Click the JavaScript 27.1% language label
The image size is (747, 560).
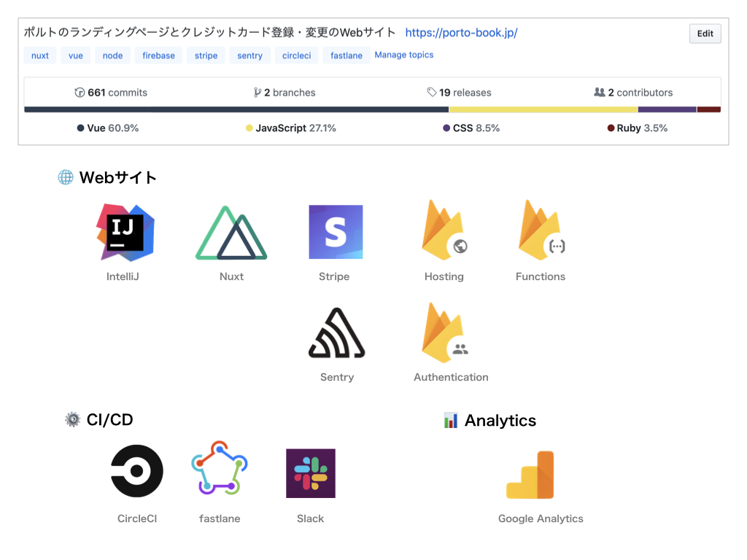[290, 128]
